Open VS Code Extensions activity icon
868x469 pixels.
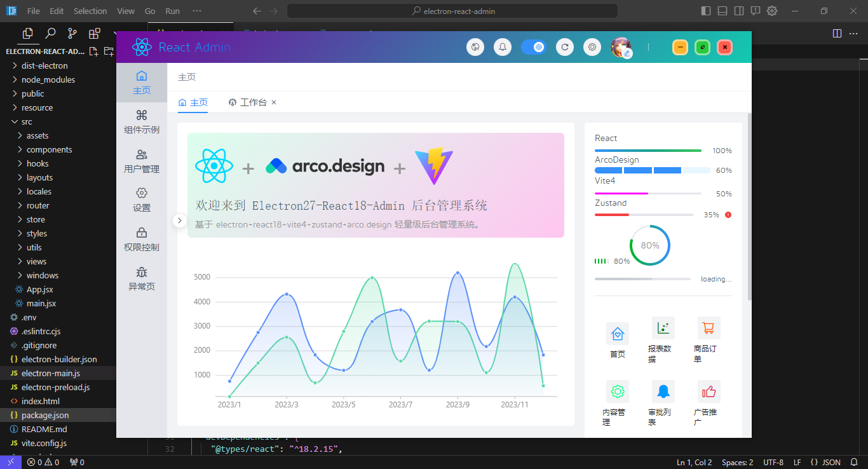point(95,34)
